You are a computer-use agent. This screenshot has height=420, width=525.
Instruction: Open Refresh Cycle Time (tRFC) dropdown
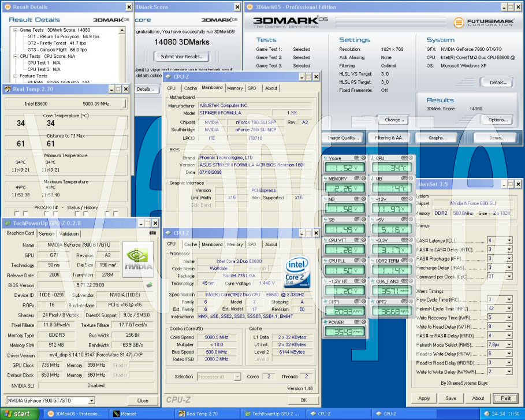tap(509, 309)
